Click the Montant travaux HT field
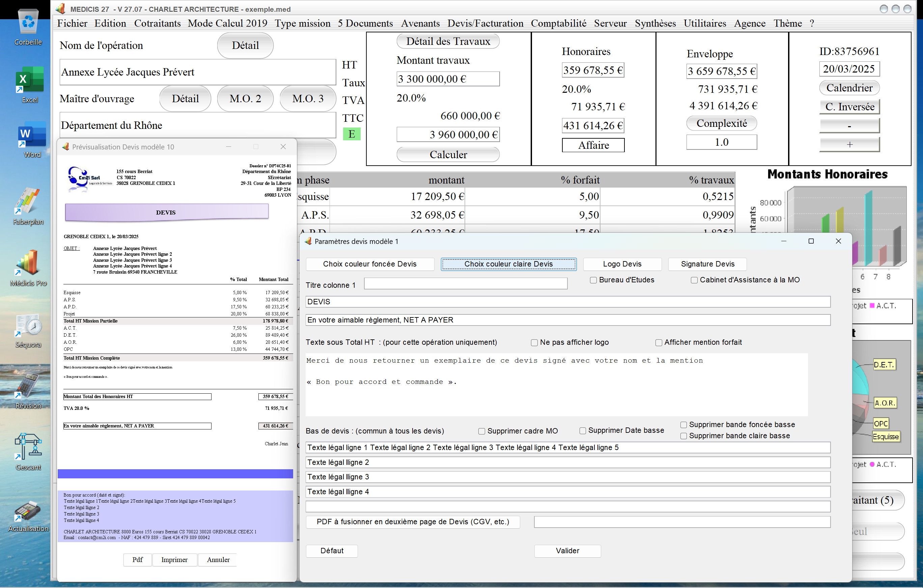The width and height of the screenshot is (923, 588). 448,79
